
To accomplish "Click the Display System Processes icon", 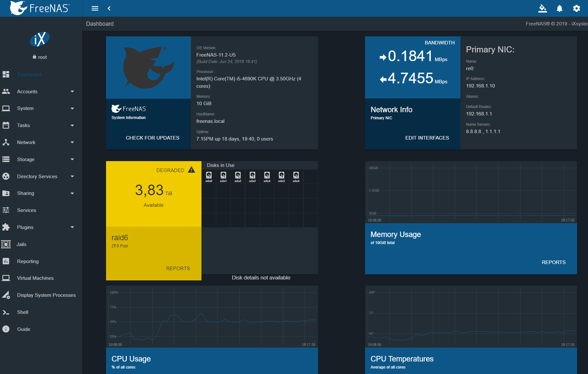I will [x=6, y=295].
